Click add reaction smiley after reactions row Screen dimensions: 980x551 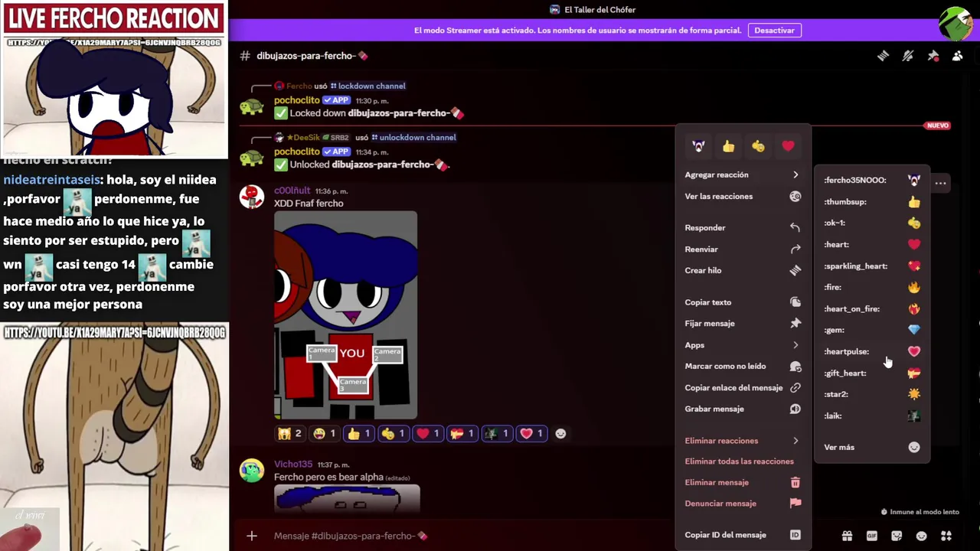[560, 434]
